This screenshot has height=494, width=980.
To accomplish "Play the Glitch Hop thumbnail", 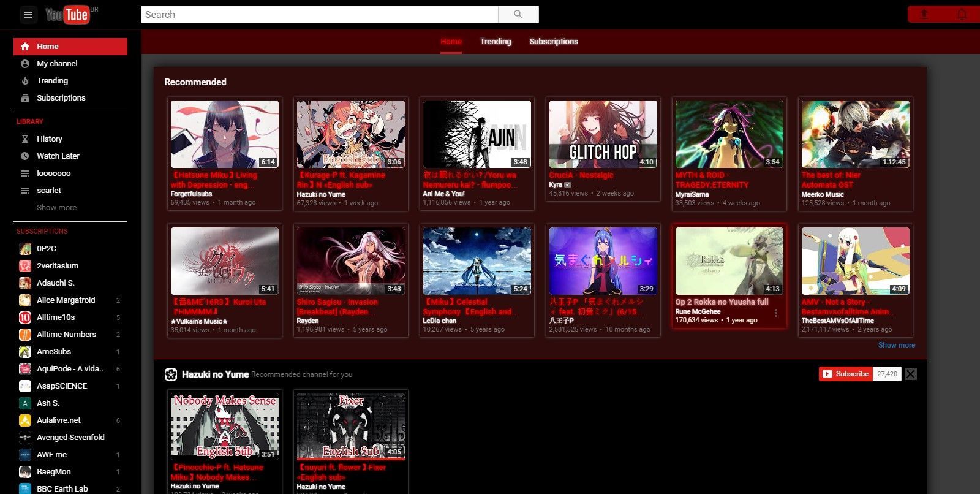I will click(x=603, y=134).
